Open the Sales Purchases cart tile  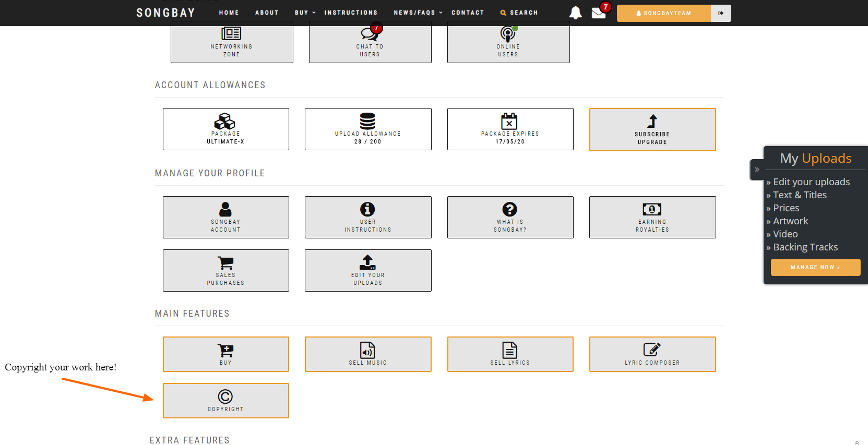[225, 270]
